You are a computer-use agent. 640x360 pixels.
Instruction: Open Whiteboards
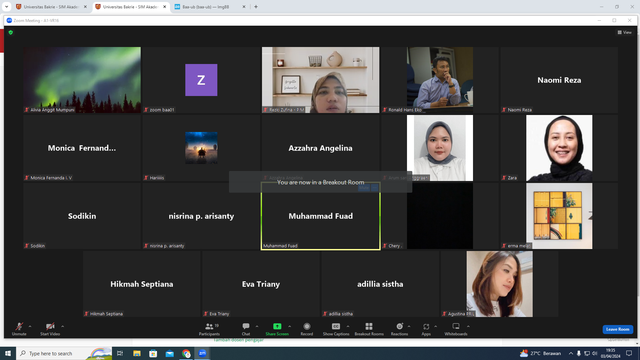point(456,329)
